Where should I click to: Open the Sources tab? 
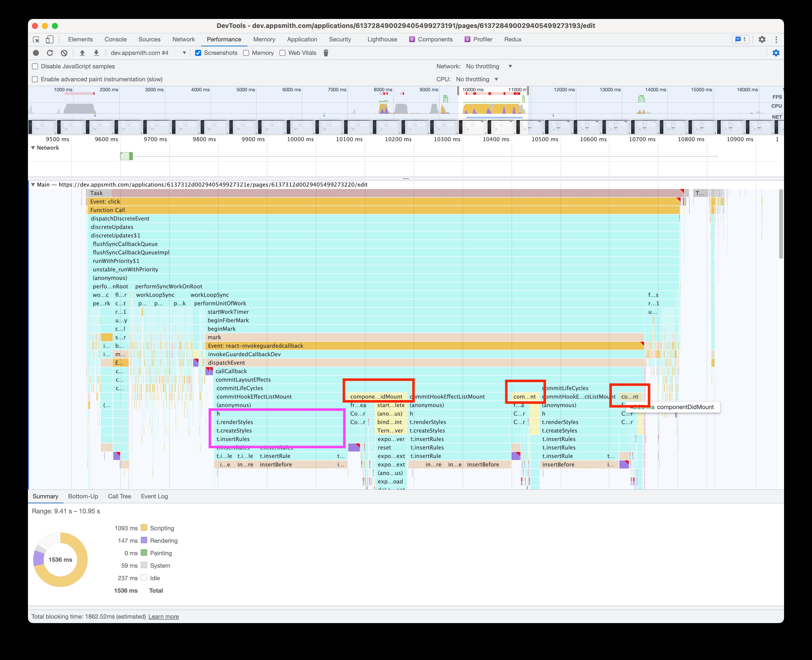[149, 39]
